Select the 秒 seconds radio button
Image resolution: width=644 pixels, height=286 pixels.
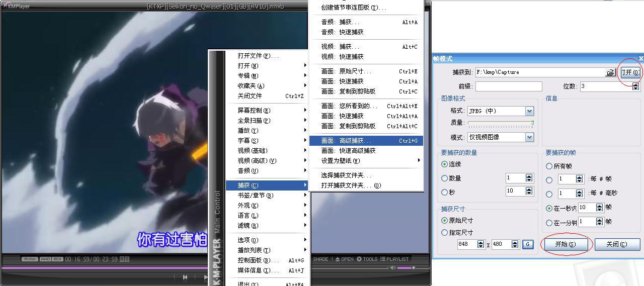[444, 192]
